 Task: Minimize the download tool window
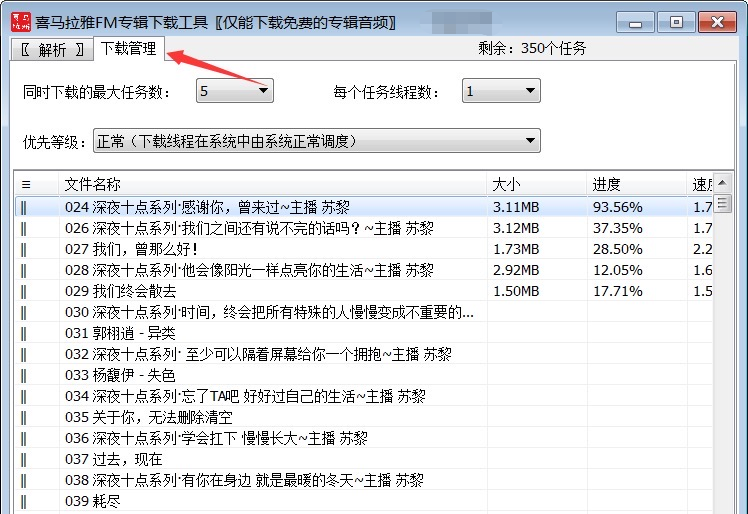click(635, 22)
